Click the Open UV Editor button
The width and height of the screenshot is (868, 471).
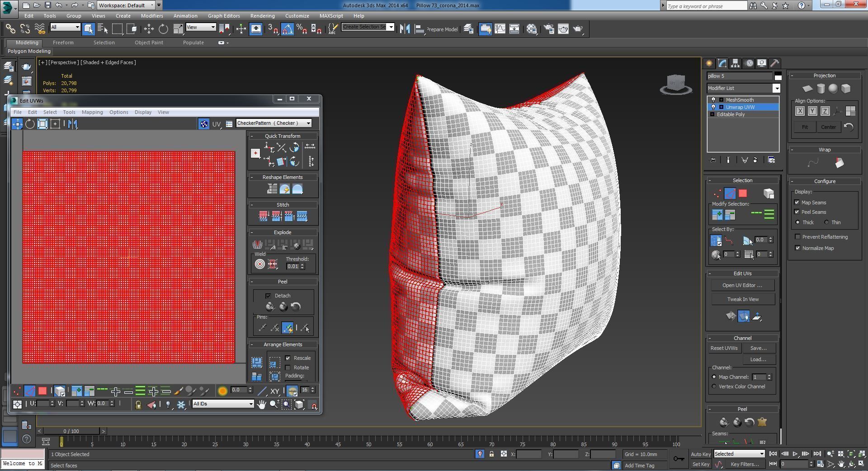[x=742, y=285]
